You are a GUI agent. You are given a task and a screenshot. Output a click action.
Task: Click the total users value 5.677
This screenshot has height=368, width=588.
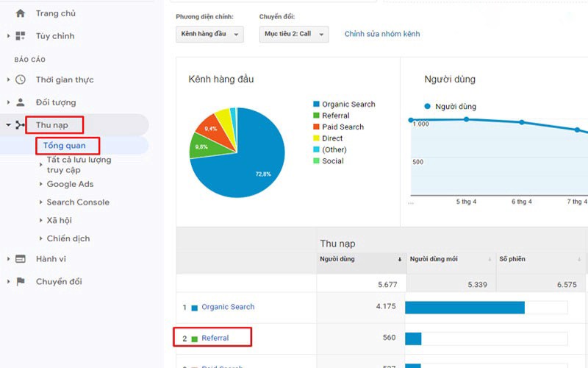tap(387, 285)
